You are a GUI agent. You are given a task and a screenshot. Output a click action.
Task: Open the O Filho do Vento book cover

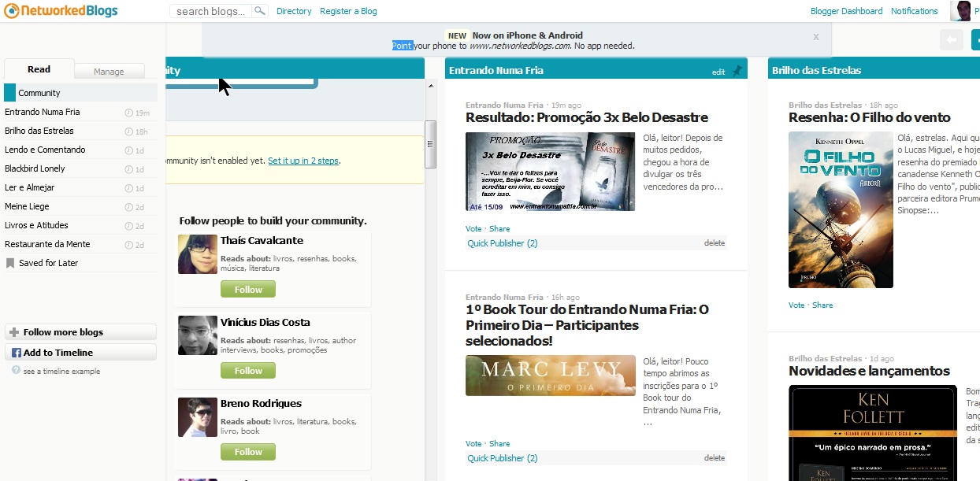click(841, 210)
